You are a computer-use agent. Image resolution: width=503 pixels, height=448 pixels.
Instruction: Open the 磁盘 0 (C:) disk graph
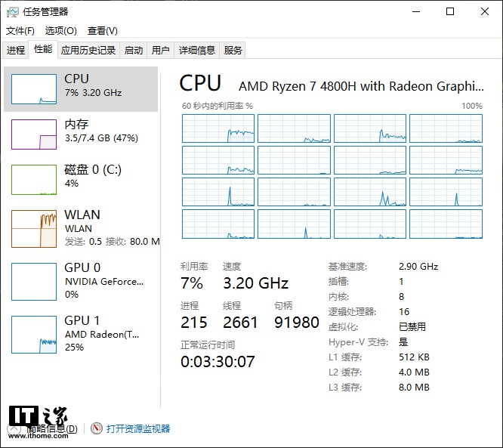(x=33, y=179)
